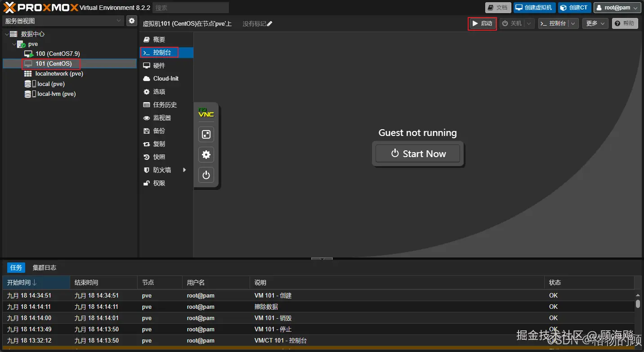
Task: Open localnetwork (pve) entry
Action: [x=59, y=73]
